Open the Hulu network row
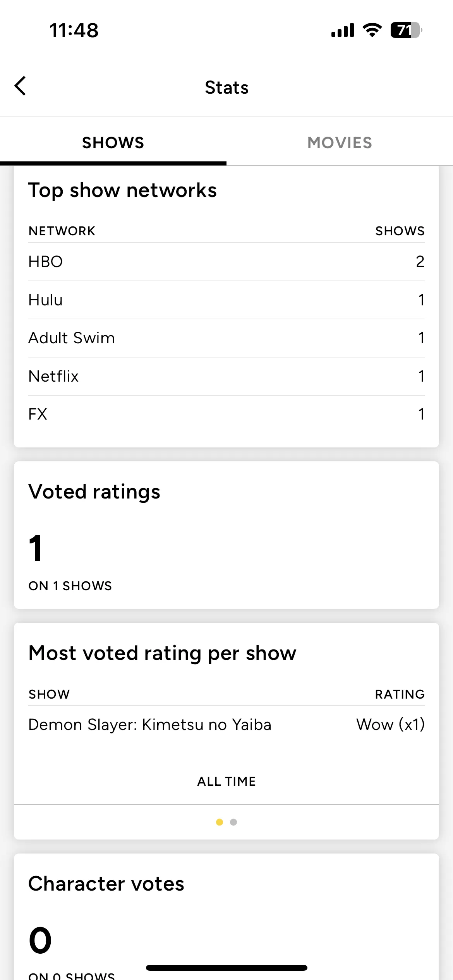Viewport: 453px width, 980px height. tap(226, 300)
